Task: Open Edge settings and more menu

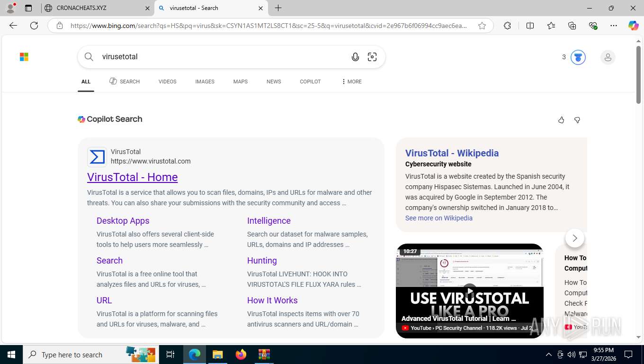Action: (x=614, y=26)
